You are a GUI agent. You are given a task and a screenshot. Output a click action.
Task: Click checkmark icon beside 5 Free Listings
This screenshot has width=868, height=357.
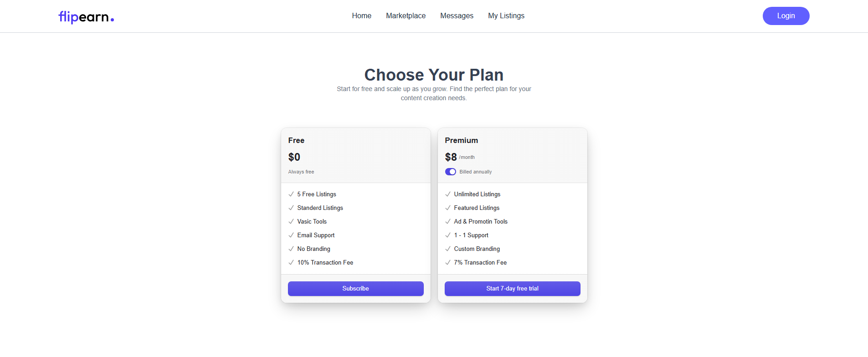click(291, 194)
